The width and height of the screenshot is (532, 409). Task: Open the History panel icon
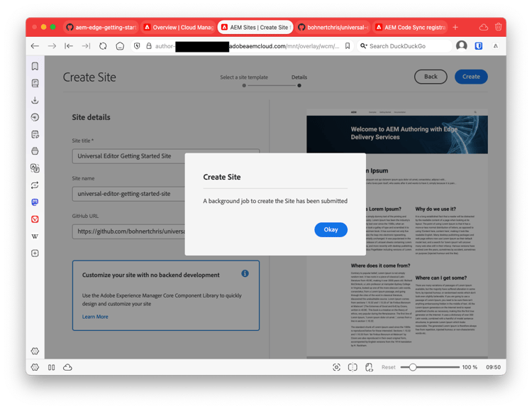pos(35,117)
